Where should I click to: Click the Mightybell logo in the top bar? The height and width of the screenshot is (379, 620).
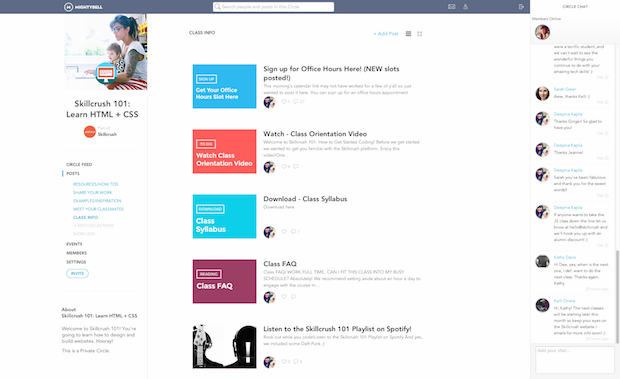coord(83,7)
